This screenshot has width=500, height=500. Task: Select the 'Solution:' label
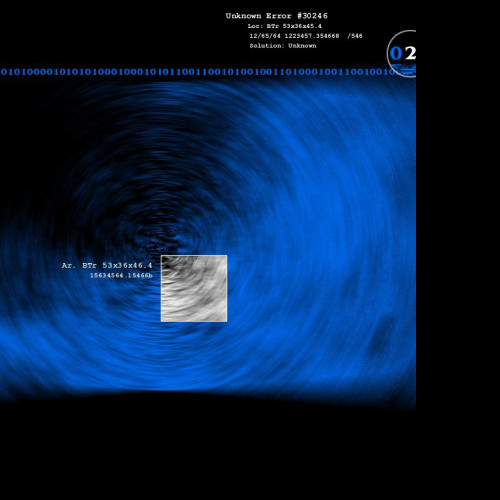click(x=267, y=46)
